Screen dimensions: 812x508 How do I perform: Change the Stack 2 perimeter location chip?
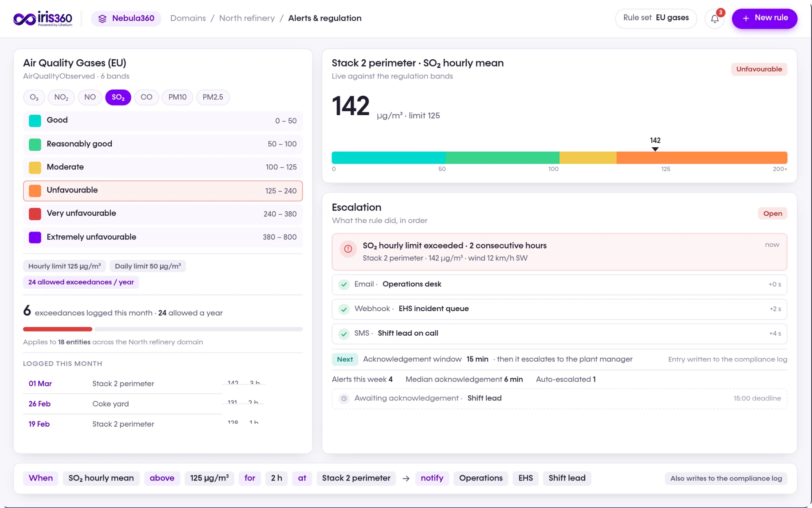tap(356, 478)
